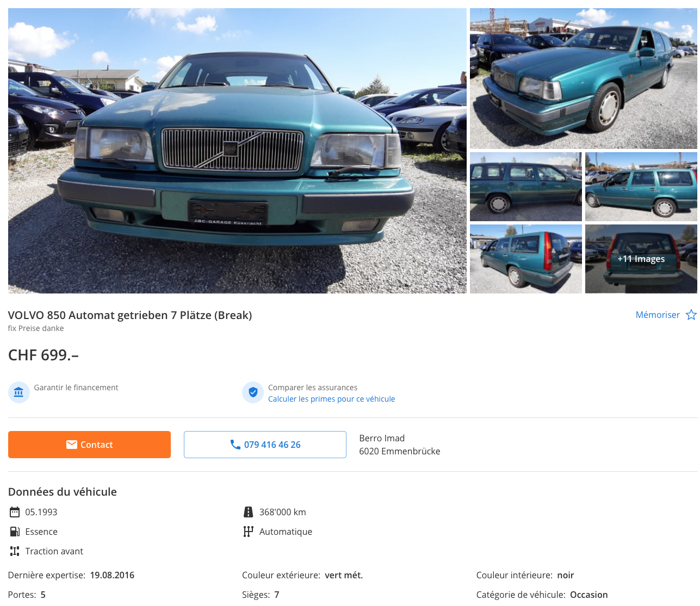
Task: Click the fuel pump icon beside Essence
Action: (x=15, y=532)
